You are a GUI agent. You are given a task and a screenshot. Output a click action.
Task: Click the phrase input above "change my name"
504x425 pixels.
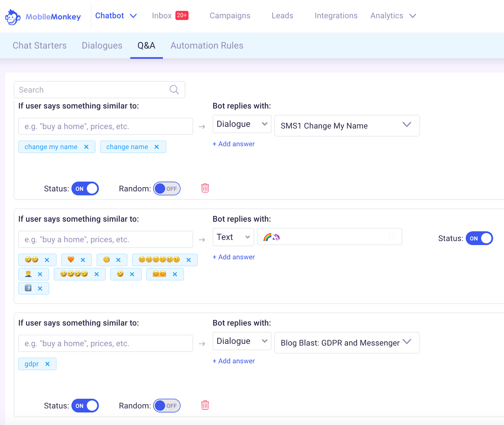(x=106, y=126)
